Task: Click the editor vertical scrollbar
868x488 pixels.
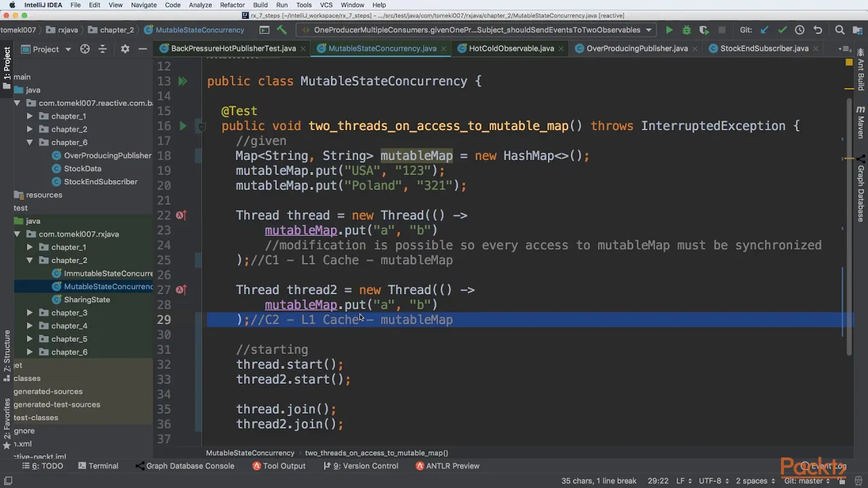Action: pyautogui.click(x=848, y=227)
